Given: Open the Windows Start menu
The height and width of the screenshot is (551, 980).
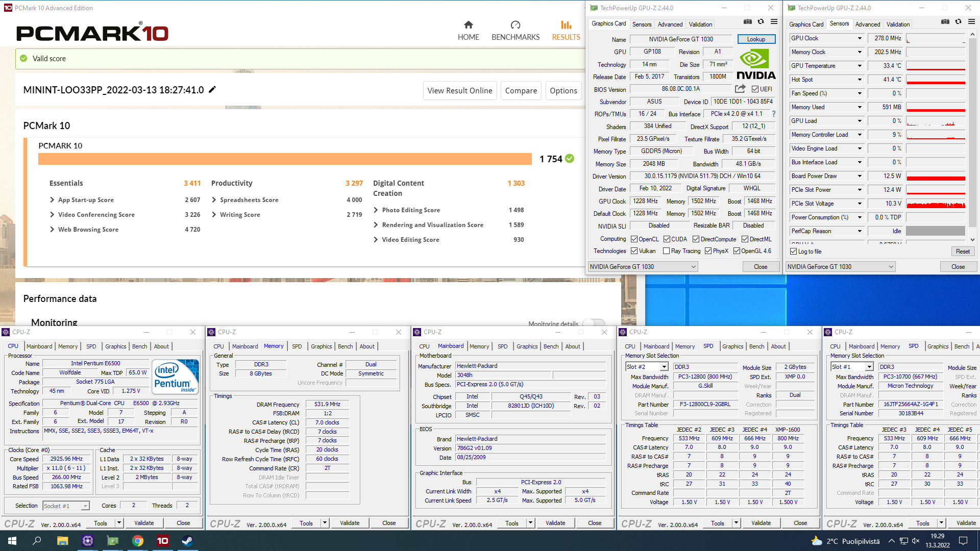Looking at the screenshot, I should (x=12, y=541).
